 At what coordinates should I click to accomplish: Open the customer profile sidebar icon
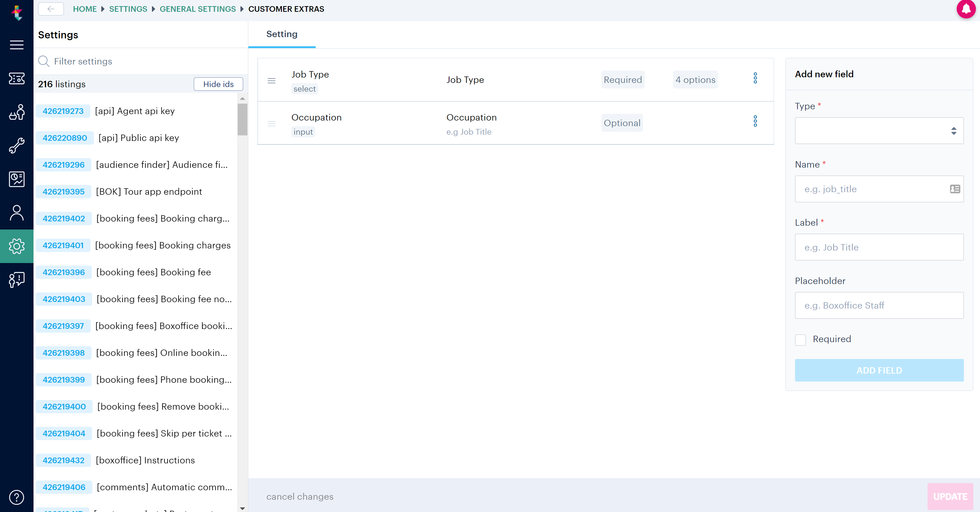[x=16, y=212]
